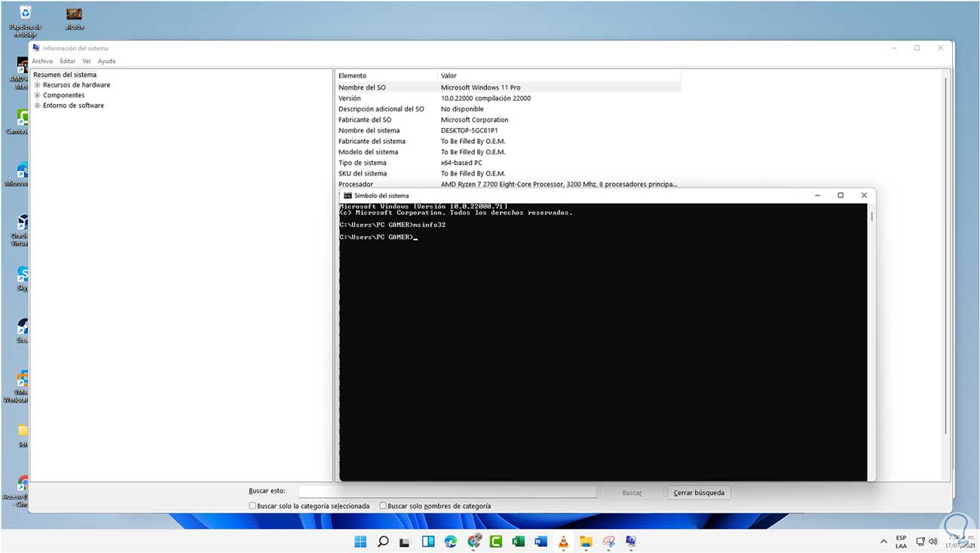Select the Nombre del SO row
This screenshot has width=980, height=553.
point(508,87)
